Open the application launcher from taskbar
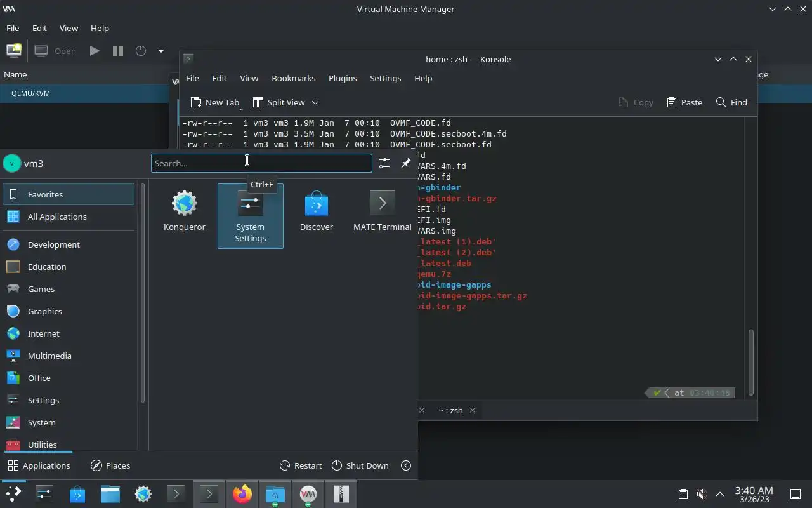 13,494
